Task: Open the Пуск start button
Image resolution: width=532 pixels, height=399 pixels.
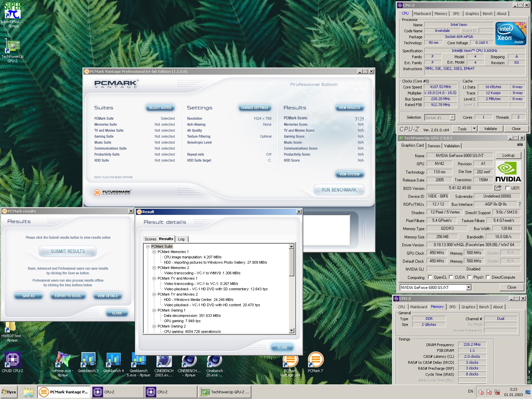Action: click(9, 392)
